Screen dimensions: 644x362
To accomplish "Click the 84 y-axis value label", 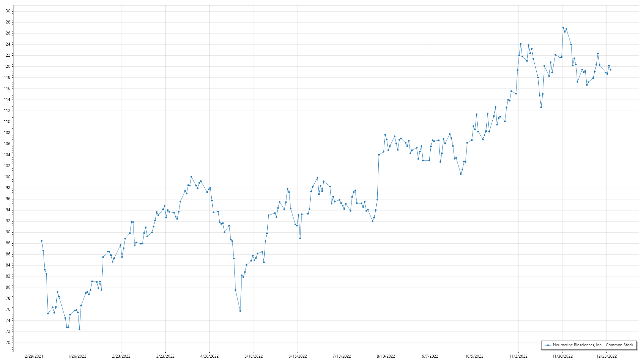I will (8, 265).
